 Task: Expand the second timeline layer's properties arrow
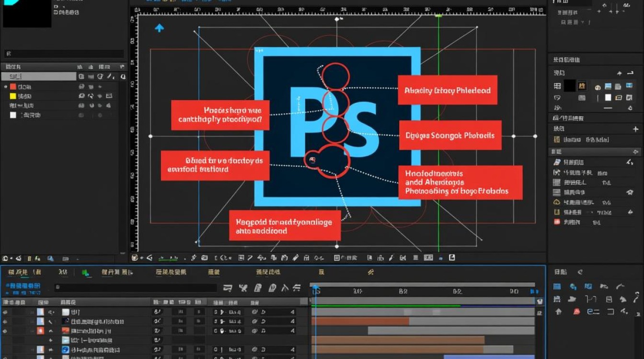click(x=51, y=322)
